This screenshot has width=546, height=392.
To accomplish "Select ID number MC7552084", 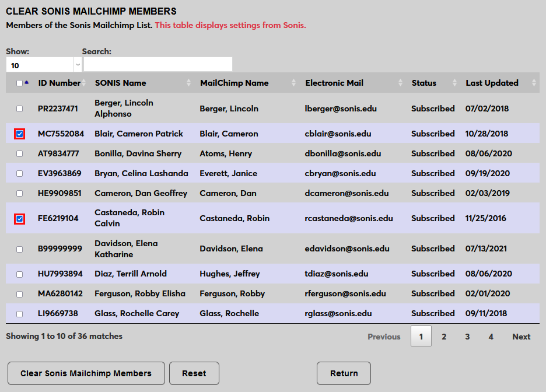I will pos(61,134).
